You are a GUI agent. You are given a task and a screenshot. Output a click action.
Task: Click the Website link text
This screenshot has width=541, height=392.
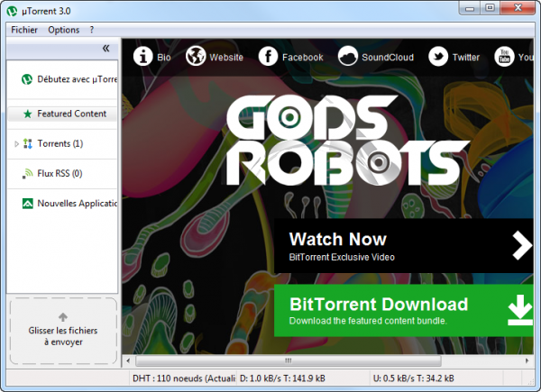point(226,58)
